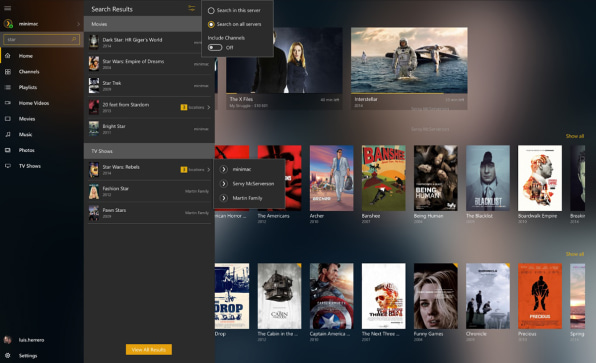Open Bright Star search result

(x=149, y=129)
